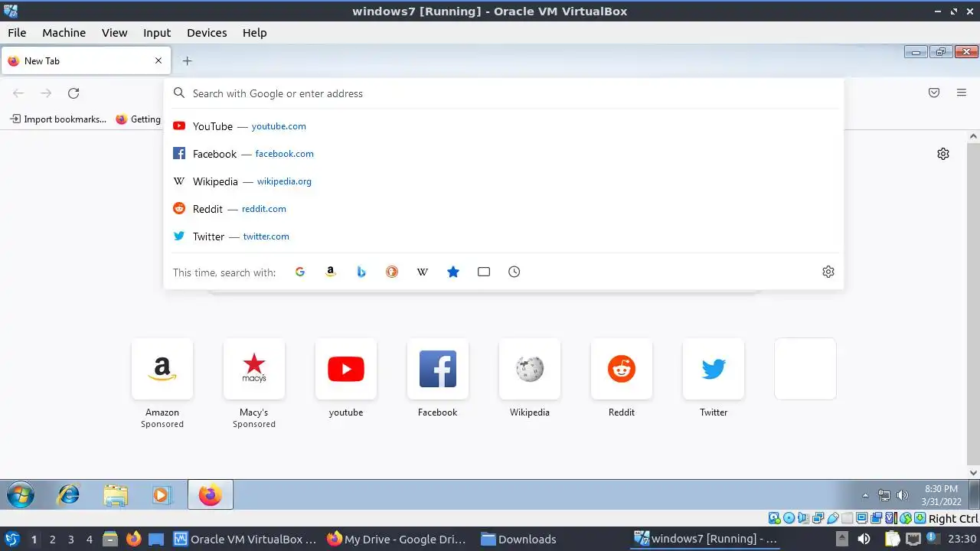Switch to My Drive Google Drive window
This screenshot has width=980, height=551.
tap(397, 539)
